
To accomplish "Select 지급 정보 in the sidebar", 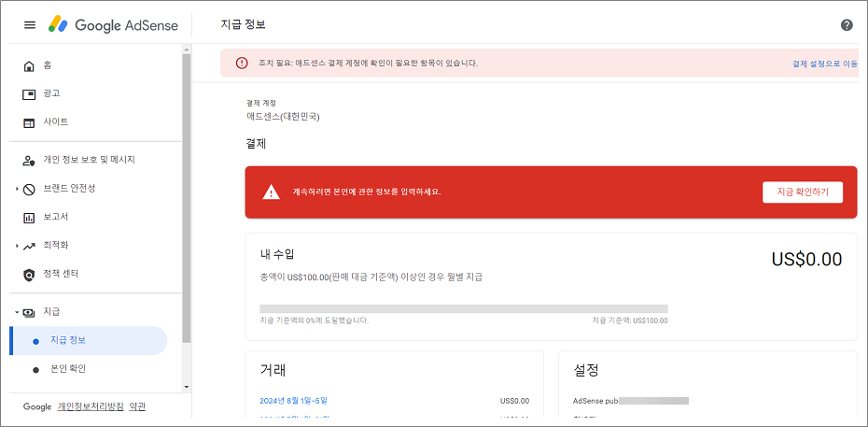I will click(89, 341).
